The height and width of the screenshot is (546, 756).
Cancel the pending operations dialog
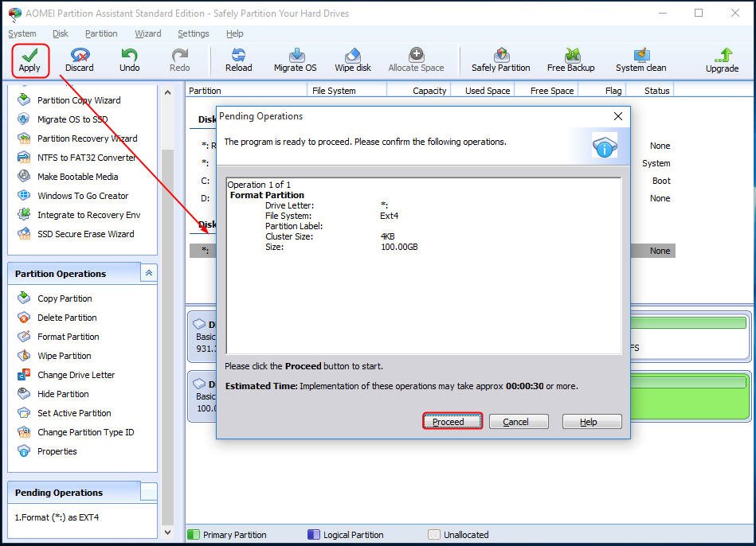coord(519,422)
